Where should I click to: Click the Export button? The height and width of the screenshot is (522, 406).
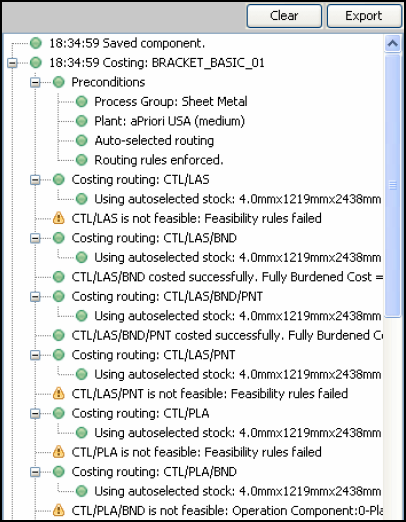coord(364,16)
